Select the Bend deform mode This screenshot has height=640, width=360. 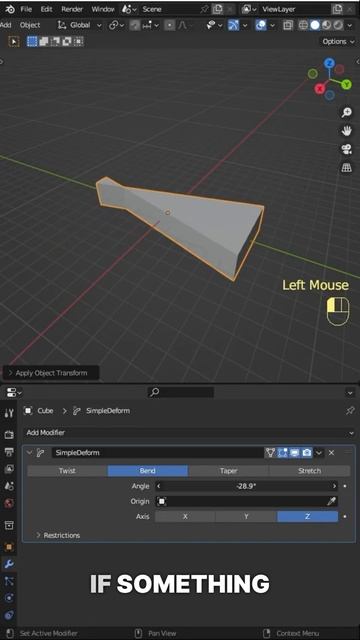point(148,471)
